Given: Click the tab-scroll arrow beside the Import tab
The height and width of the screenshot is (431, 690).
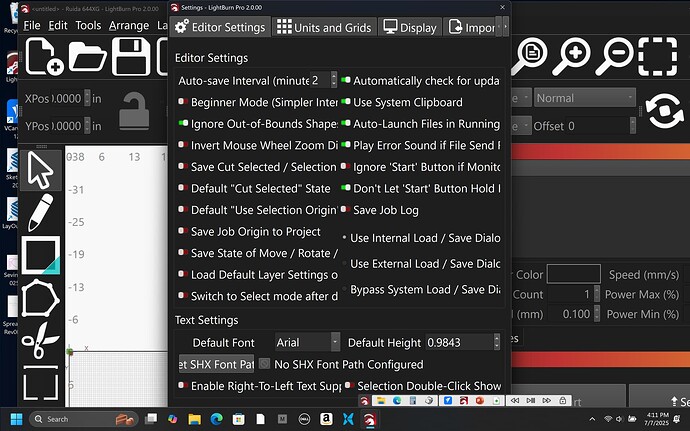Looking at the screenshot, I should 506,27.
